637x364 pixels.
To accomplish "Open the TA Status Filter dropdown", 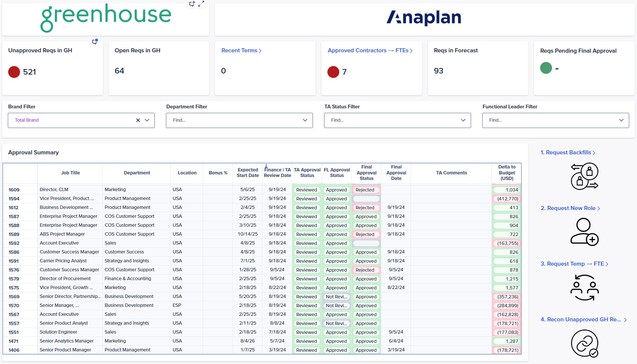I will click(397, 120).
